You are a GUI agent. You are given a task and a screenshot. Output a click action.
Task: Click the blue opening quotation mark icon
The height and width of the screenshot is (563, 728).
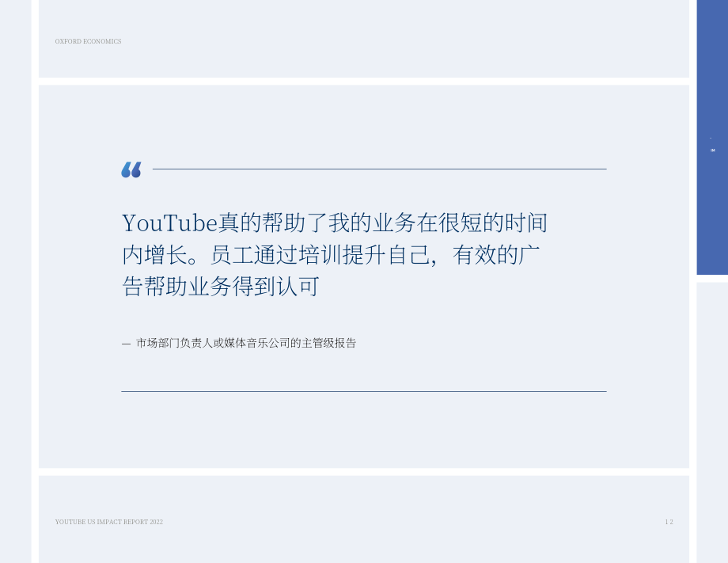click(x=131, y=169)
